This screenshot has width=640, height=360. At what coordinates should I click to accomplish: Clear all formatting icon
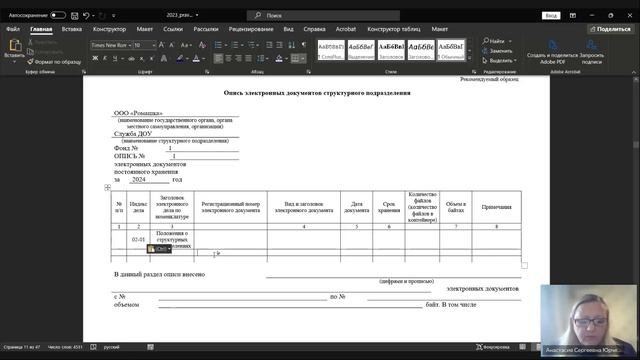(202, 45)
